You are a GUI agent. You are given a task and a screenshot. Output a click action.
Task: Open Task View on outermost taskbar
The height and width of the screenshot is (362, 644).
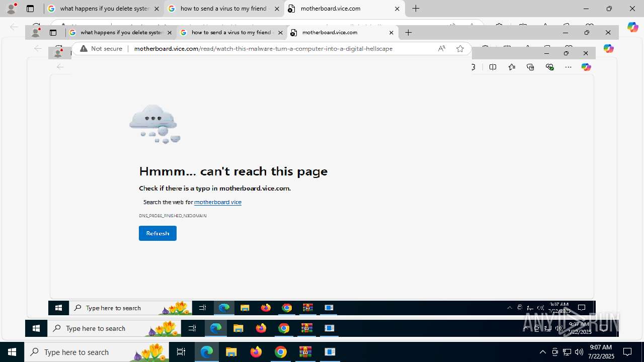coord(181,352)
